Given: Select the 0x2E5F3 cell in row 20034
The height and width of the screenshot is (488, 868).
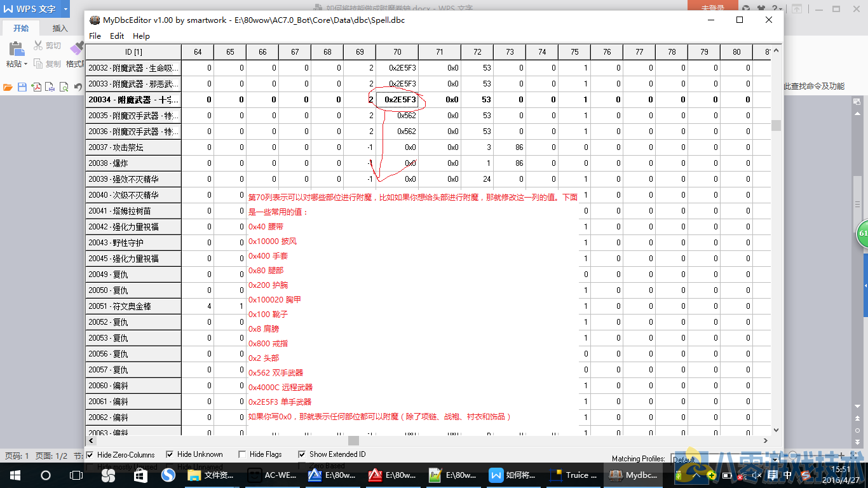Looking at the screenshot, I should point(397,100).
